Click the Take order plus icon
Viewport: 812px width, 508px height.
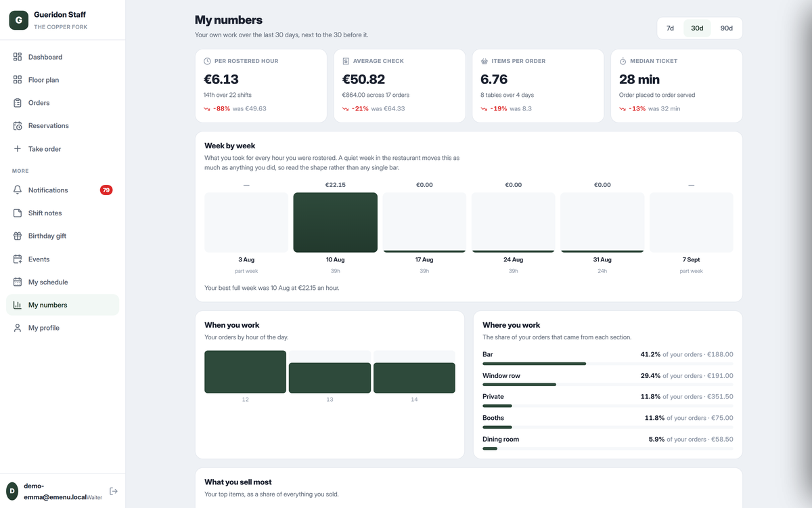18,149
